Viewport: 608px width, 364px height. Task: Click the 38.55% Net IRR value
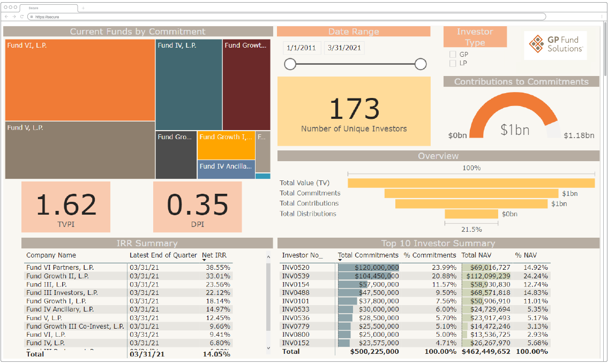tap(218, 268)
